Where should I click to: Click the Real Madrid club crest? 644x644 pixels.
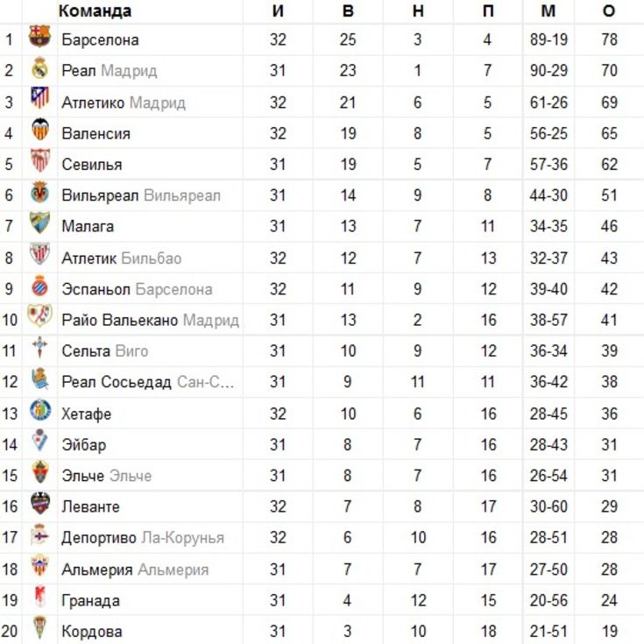(39, 67)
